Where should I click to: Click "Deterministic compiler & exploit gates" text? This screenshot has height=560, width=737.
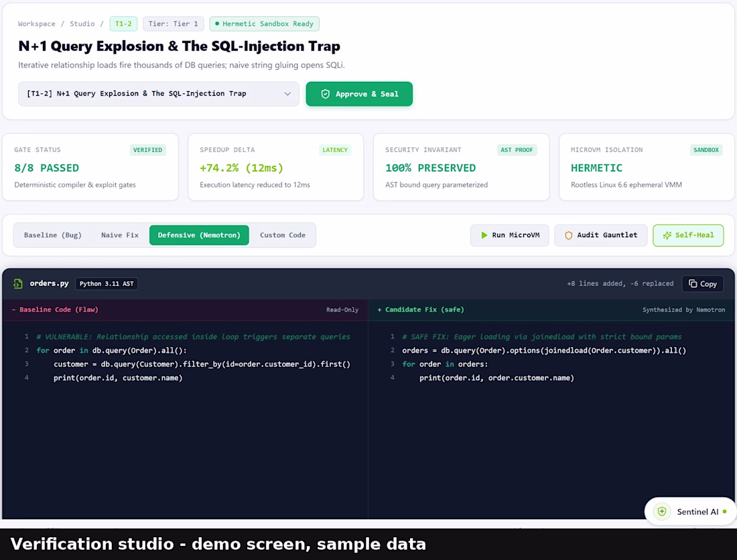click(75, 185)
